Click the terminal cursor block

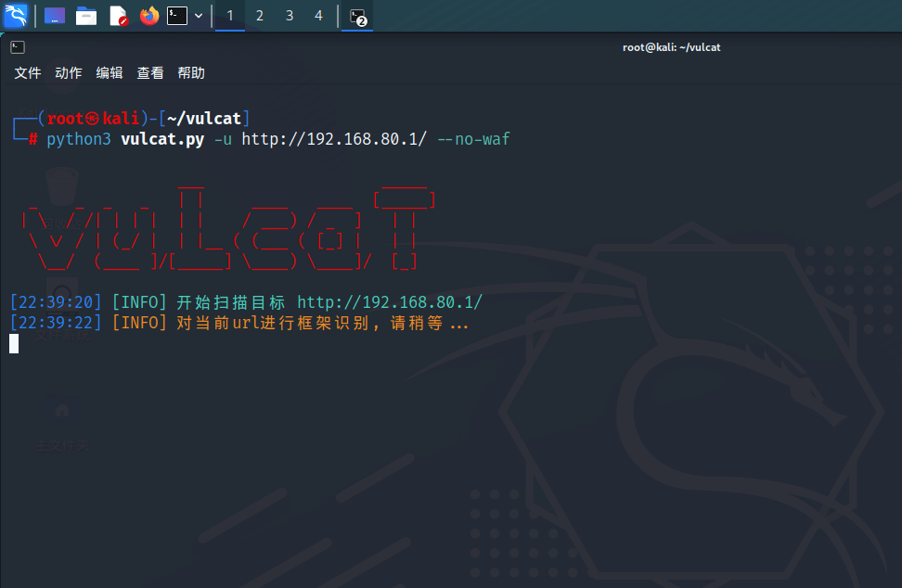[x=14, y=344]
